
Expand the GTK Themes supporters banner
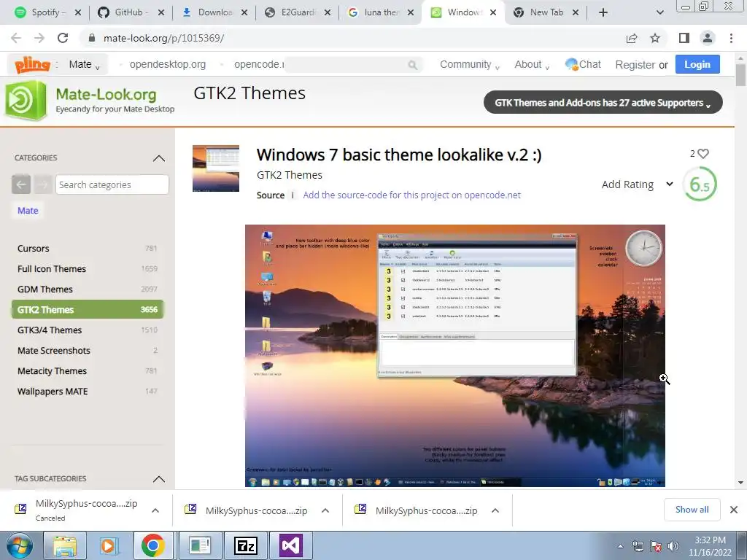(603, 102)
